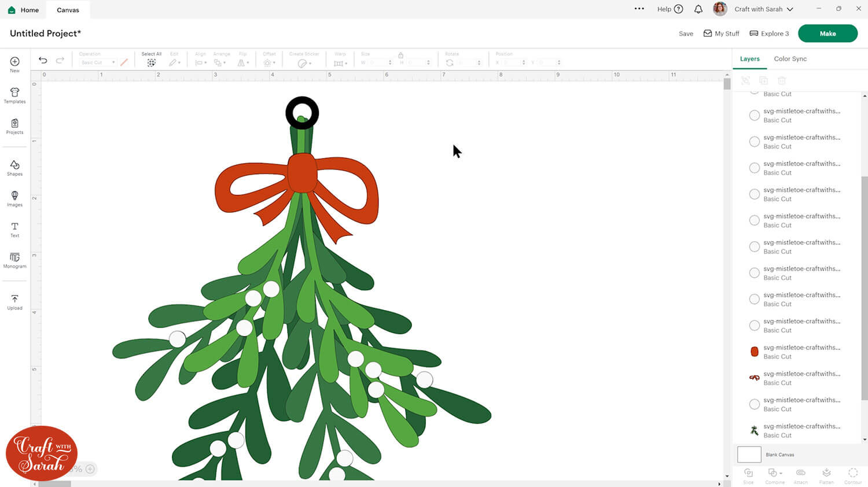Switch to the Color Sync tab
The image size is (868, 487).
[790, 59]
